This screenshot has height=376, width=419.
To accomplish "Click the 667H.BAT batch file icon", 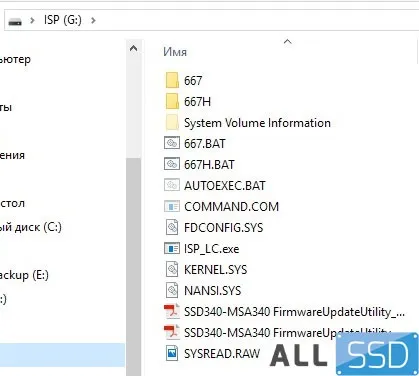I will click(x=172, y=164).
